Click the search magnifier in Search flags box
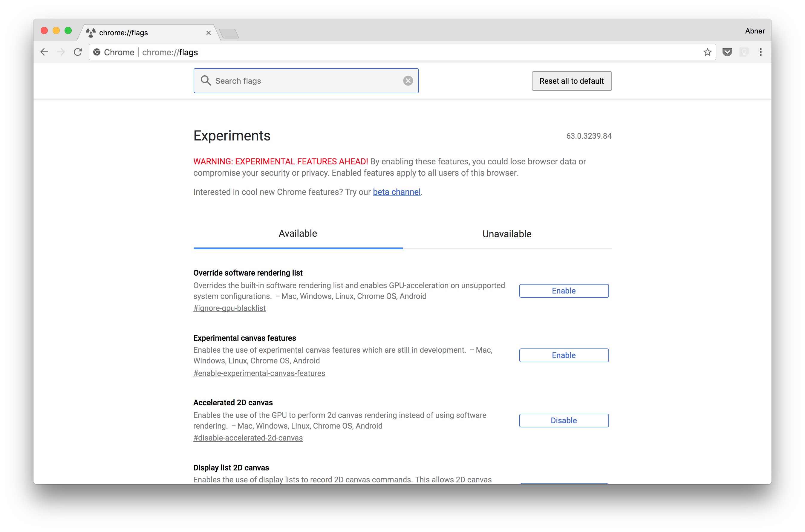This screenshot has width=805, height=532. tap(206, 81)
